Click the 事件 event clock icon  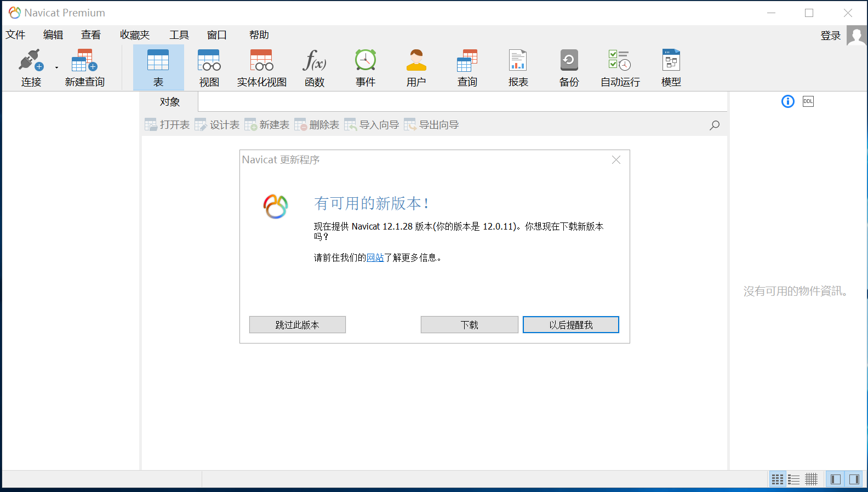tap(365, 60)
